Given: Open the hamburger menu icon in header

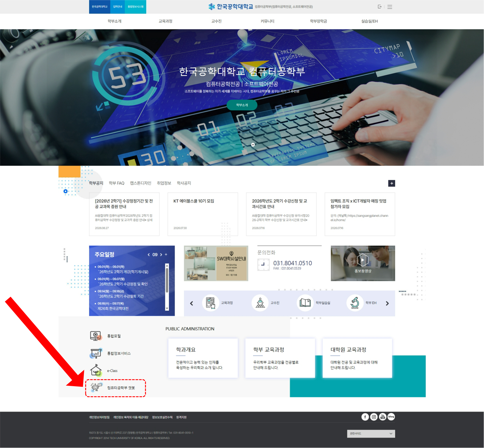Looking at the screenshot, I should pos(390,7).
